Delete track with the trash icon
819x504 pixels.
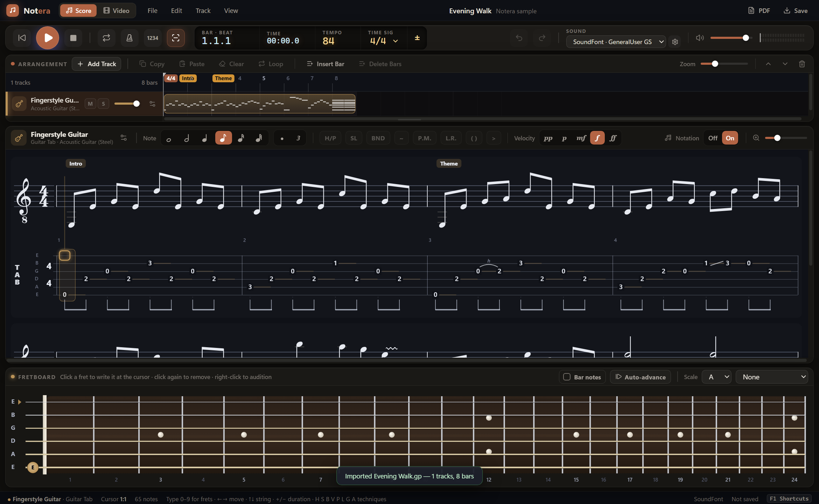802,64
